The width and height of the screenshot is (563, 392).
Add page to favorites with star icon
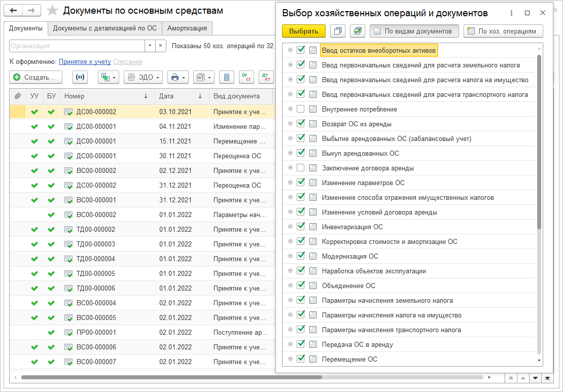click(52, 11)
